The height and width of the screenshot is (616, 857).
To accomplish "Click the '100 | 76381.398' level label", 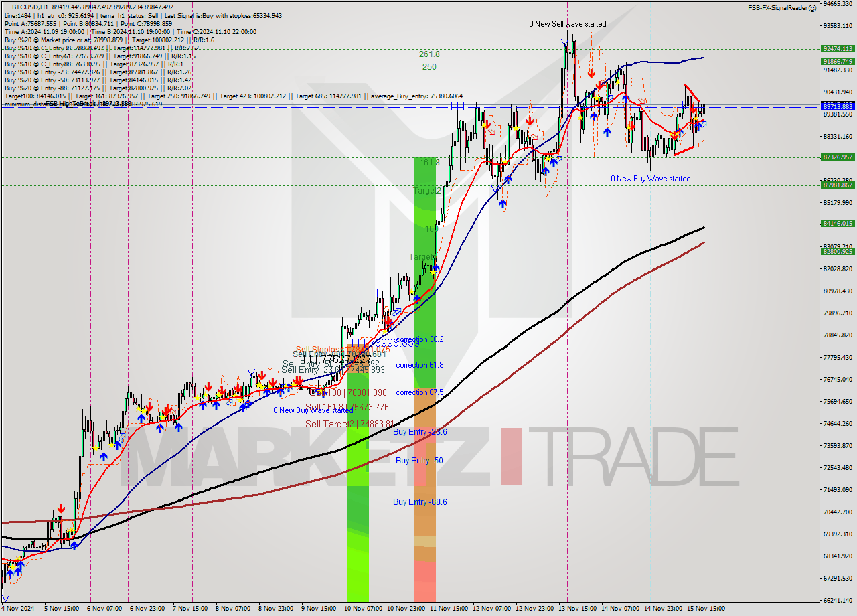I will tap(357, 392).
